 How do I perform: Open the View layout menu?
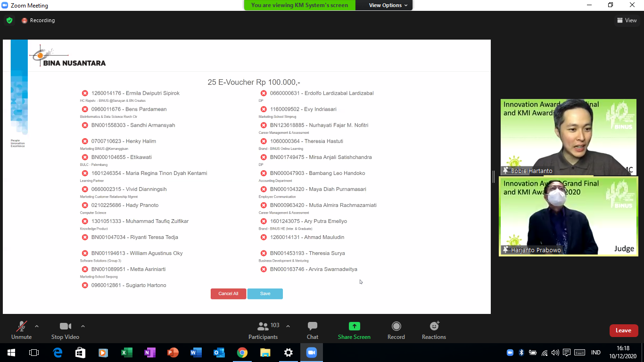(627, 20)
